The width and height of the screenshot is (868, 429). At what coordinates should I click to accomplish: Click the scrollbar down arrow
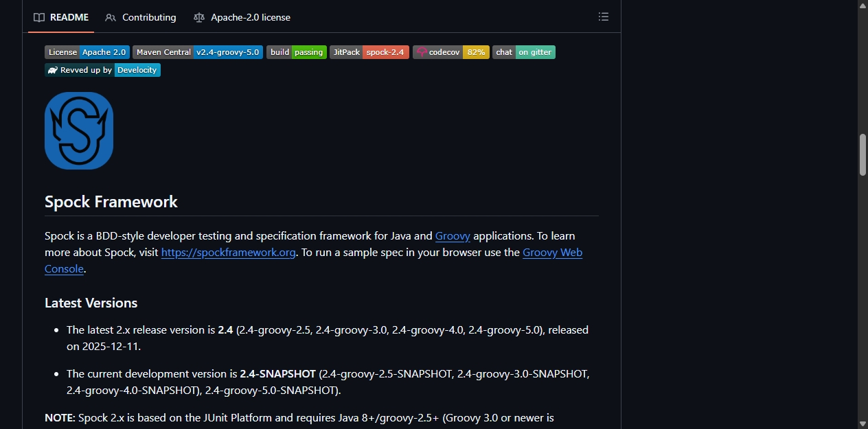coord(863,424)
